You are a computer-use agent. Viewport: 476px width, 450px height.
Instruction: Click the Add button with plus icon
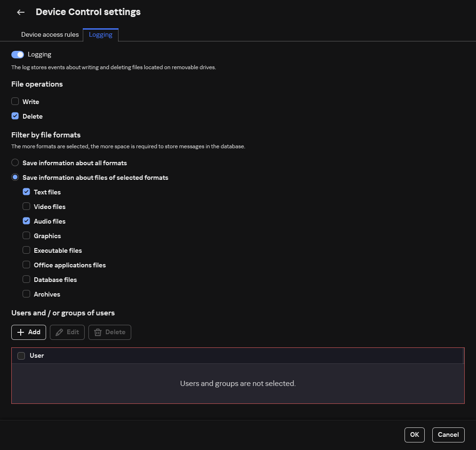point(29,332)
